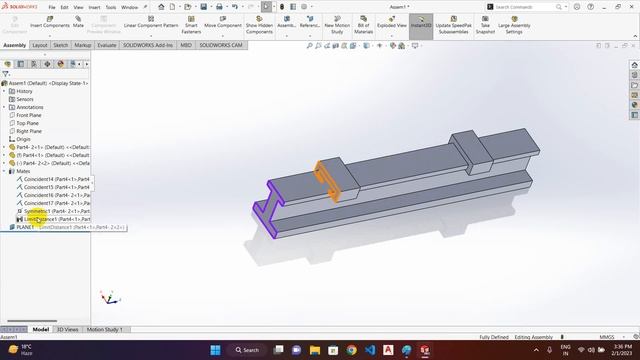The width and height of the screenshot is (640, 360).
Task: Open the Tools menu
Action: click(111, 7)
